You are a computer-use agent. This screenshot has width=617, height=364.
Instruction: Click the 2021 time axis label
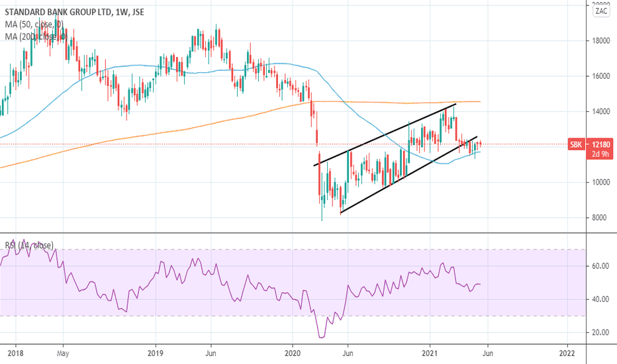click(x=430, y=353)
